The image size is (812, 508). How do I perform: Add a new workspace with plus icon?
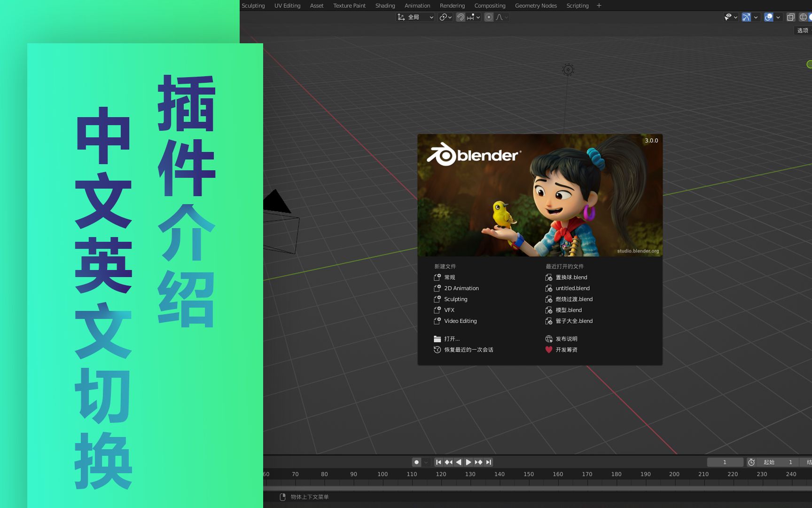(x=599, y=6)
